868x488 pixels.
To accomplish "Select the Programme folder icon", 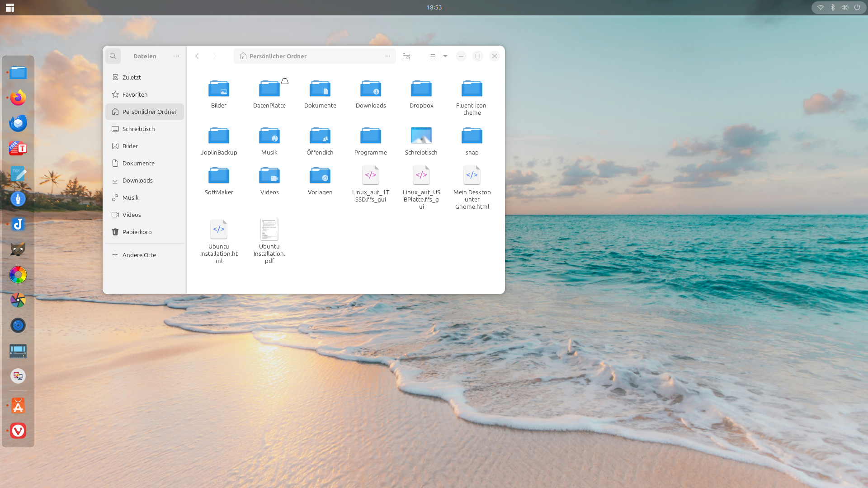I will 371,136.
